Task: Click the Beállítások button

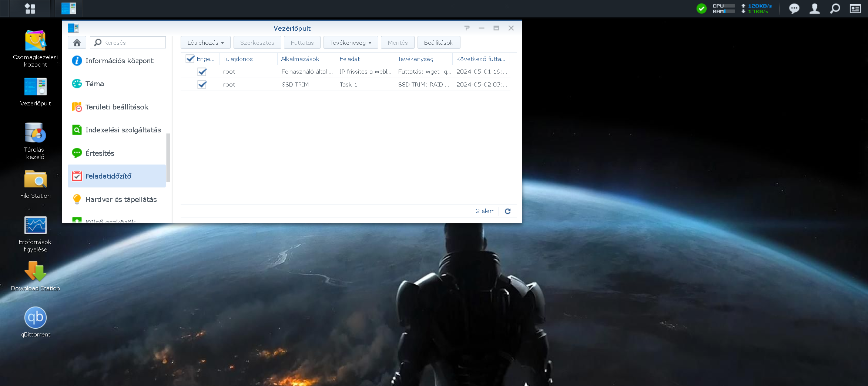Action: [x=438, y=43]
